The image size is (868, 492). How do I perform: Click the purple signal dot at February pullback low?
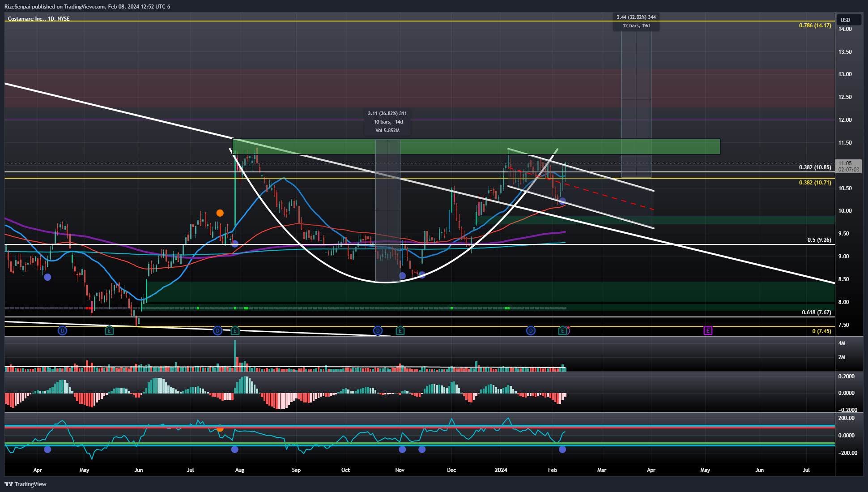point(562,201)
